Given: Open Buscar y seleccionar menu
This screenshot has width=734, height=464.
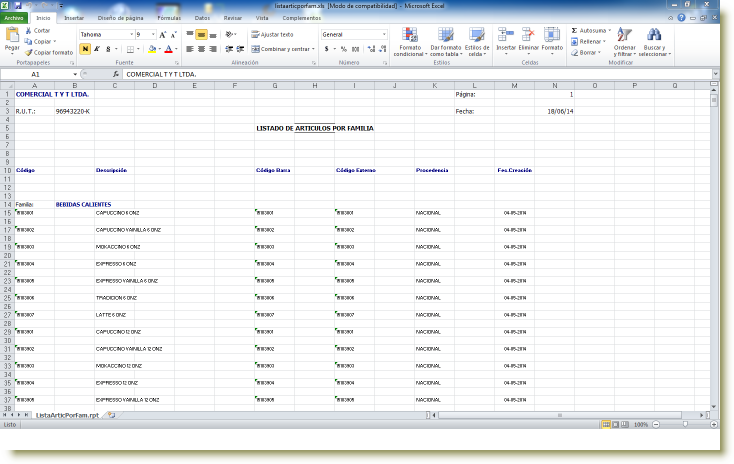Looking at the screenshot, I should (x=654, y=42).
